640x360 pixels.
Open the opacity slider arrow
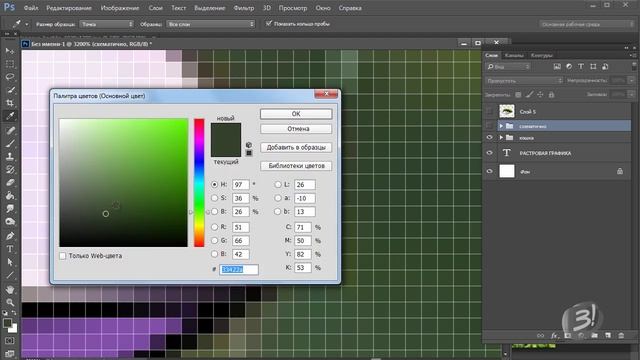click(x=631, y=81)
